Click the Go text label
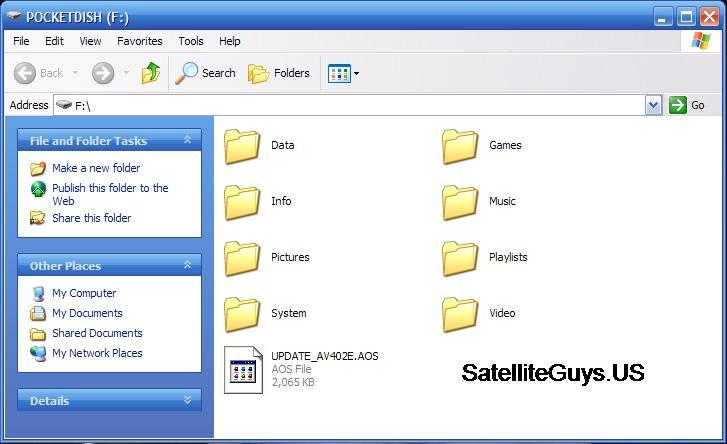Viewport: 727px width, 444px height. pos(698,105)
